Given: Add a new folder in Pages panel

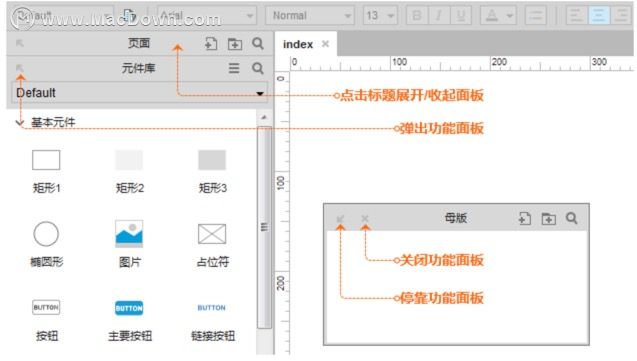Looking at the screenshot, I should click(x=234, y=44).
